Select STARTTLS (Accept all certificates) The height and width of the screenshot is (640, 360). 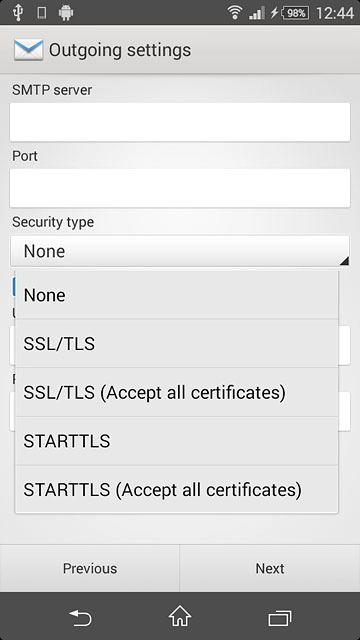click(x=176, y=489)
